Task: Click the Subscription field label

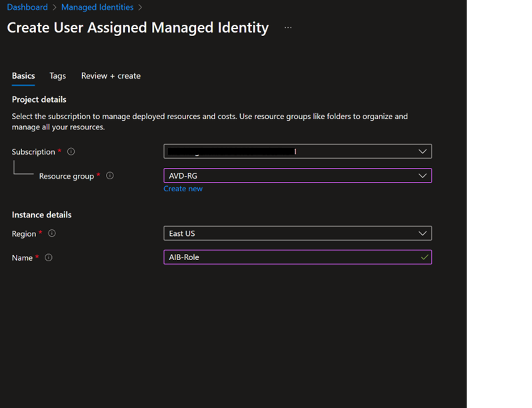Action: point(33,151)
